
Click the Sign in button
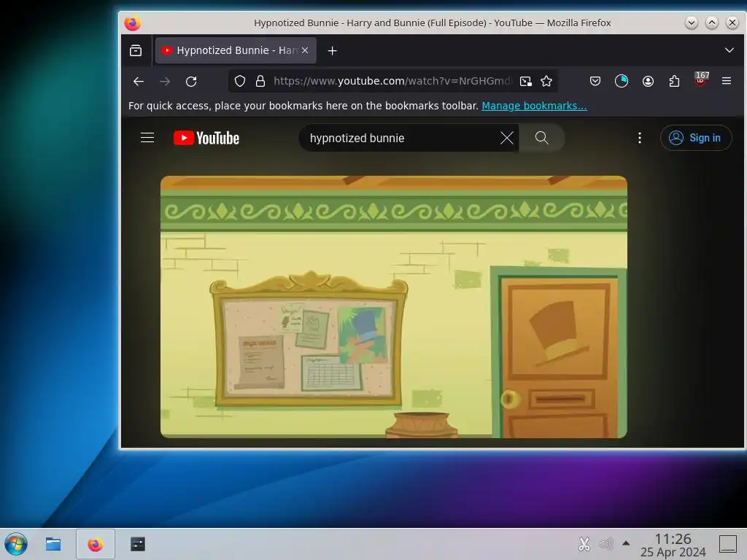[695, 138]
